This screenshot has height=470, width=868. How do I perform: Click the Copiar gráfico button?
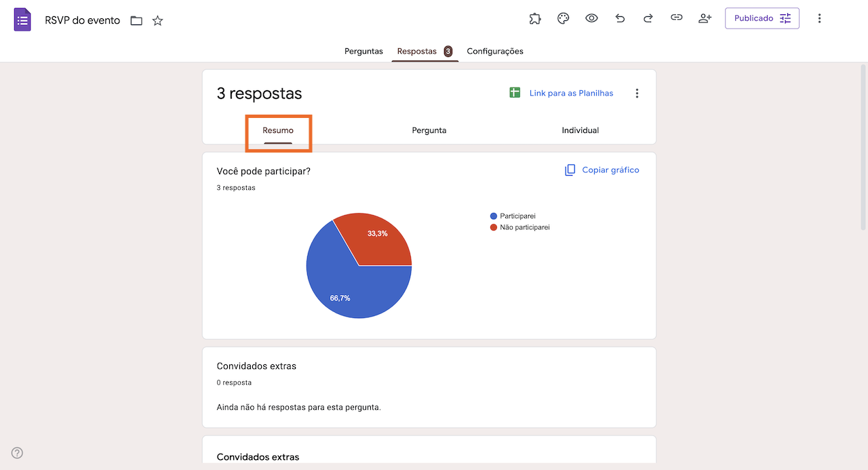pyautogui.click(x=602, y=170)
